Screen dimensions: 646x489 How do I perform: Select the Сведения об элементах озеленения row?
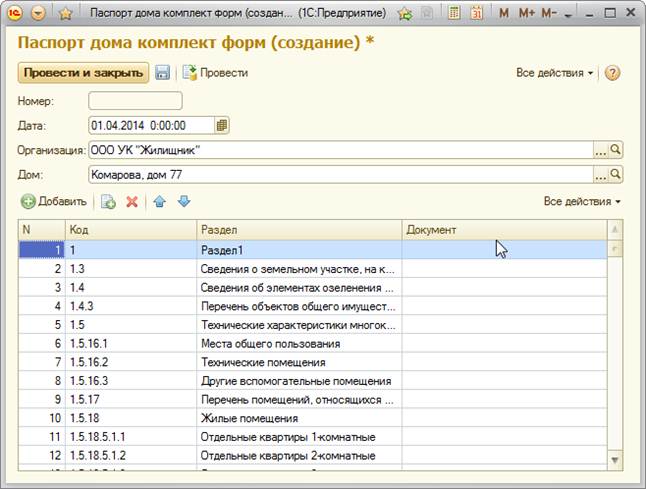coord(313,288)
